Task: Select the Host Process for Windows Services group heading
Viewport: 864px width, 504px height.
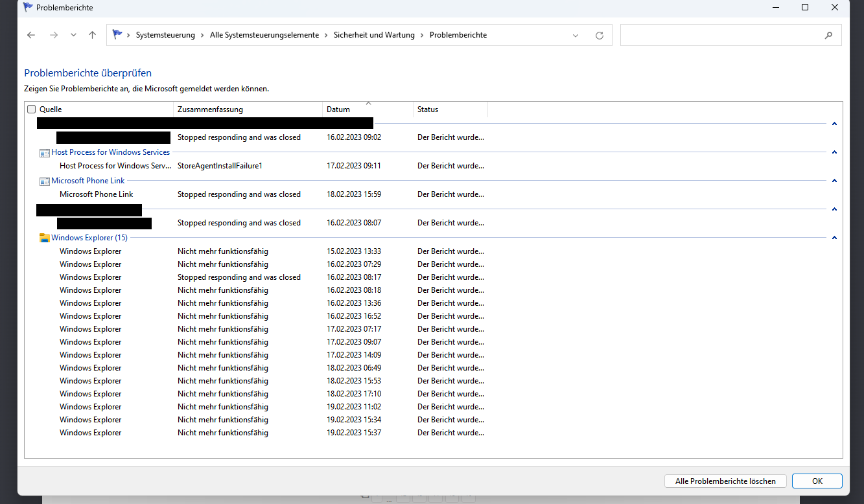Action: click(110, 152)
